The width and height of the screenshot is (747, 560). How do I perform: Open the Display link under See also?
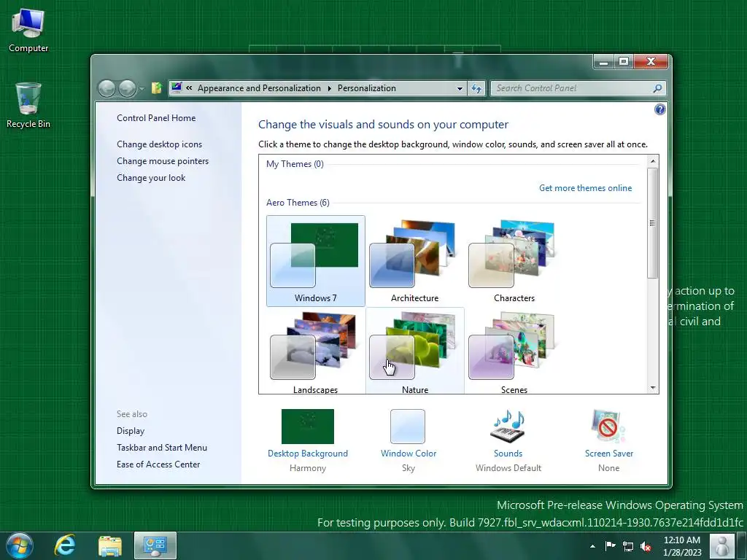(131, 431)
